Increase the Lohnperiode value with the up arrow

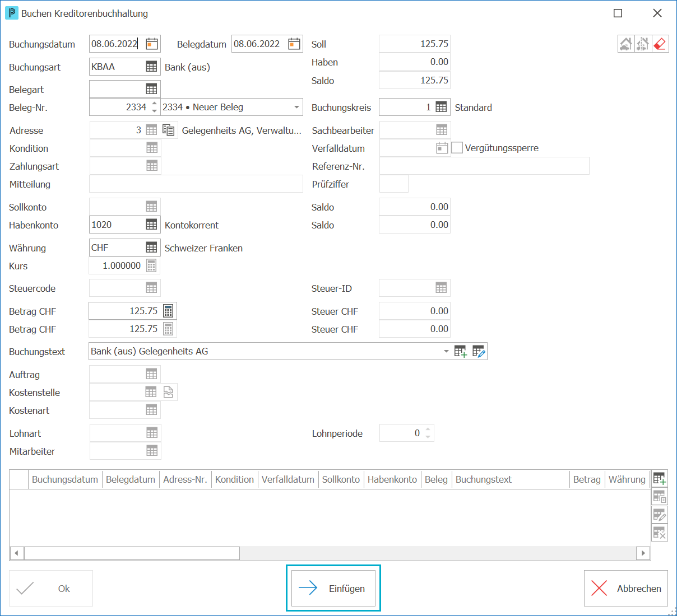428,430
